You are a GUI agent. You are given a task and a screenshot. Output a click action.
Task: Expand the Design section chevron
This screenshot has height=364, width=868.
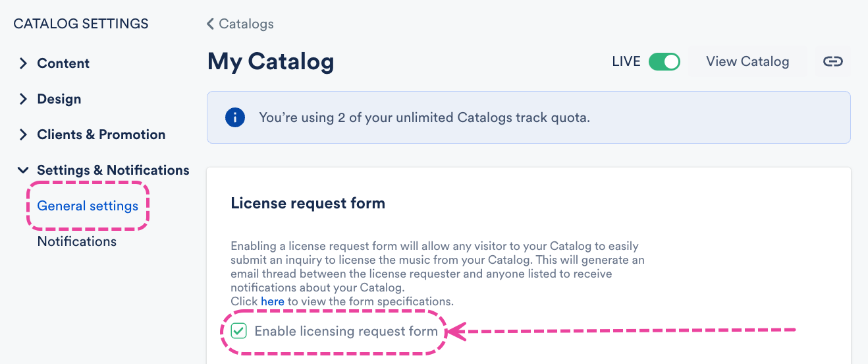pyautogui.click(x=23, y=99)
